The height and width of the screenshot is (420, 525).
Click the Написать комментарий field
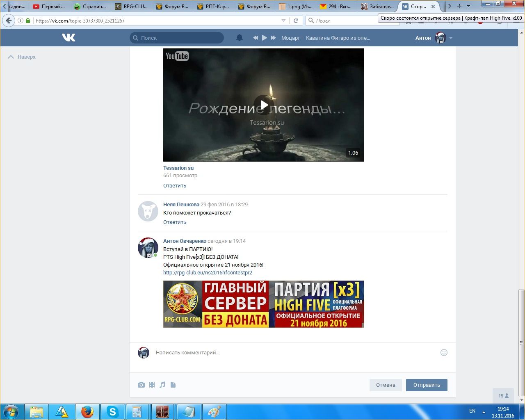[287, 352]
